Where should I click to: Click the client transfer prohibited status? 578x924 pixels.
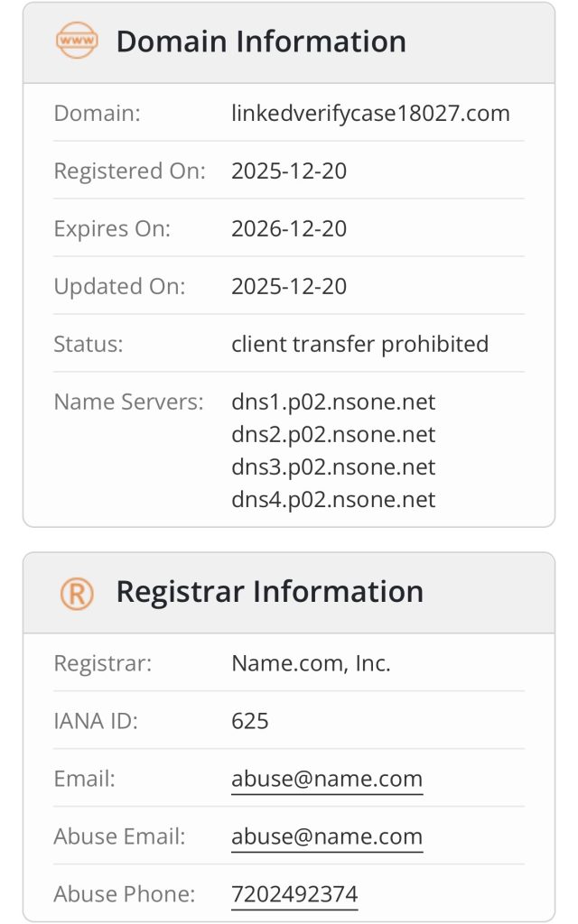point(359,344)
